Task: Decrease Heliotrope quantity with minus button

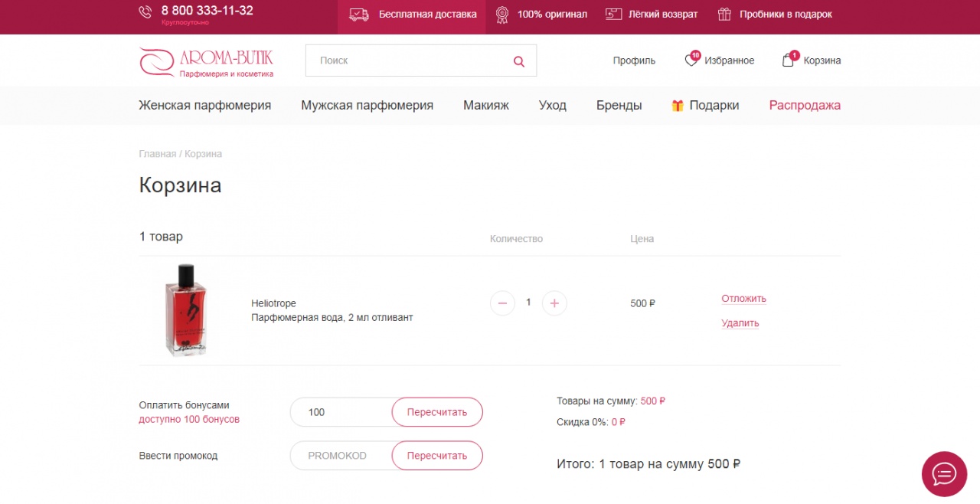Action: click(x=502, y=303)
